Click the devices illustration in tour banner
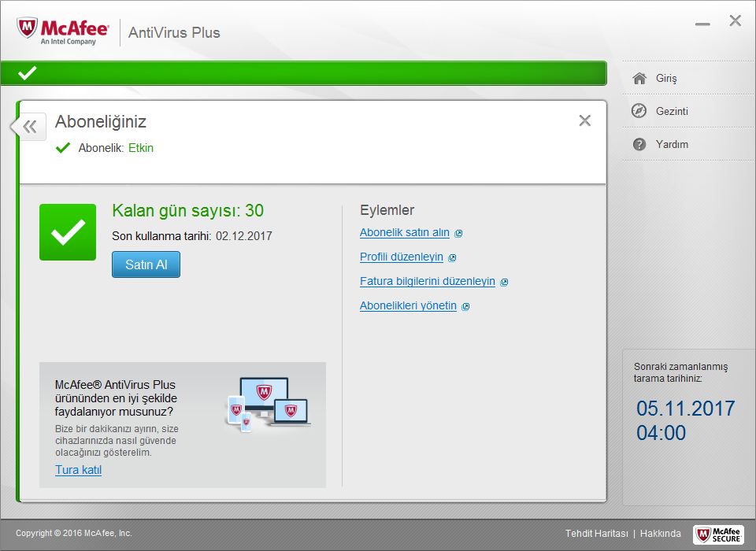 [x=268, y=404]
